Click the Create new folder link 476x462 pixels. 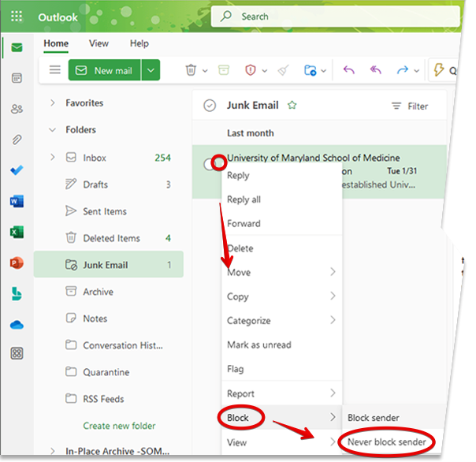[118, 426]
